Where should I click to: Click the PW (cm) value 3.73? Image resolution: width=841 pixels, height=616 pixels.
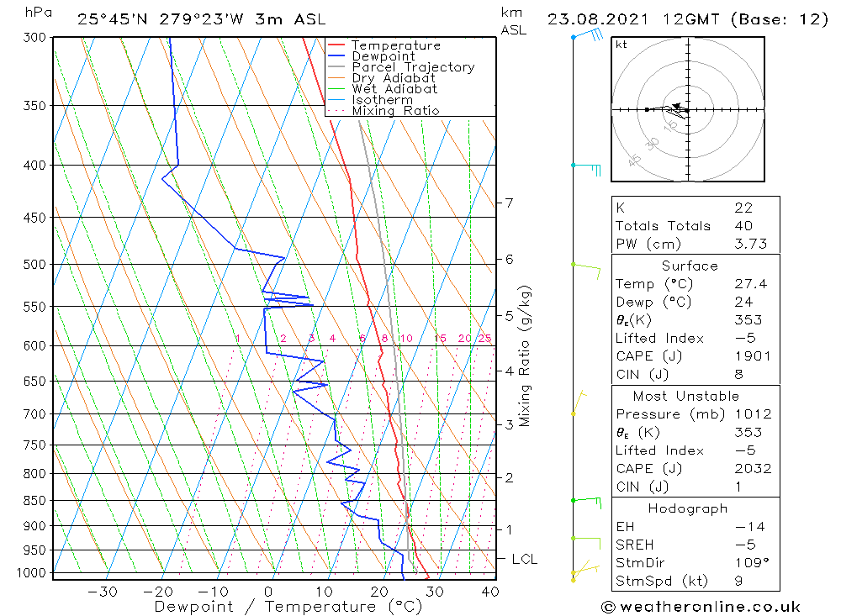[x=750, y=244]
